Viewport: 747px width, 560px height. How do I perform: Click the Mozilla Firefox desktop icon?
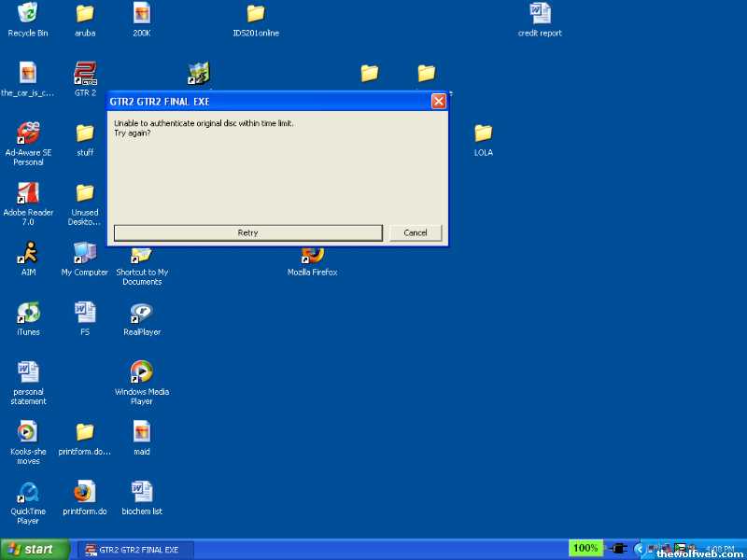[312, 256]
